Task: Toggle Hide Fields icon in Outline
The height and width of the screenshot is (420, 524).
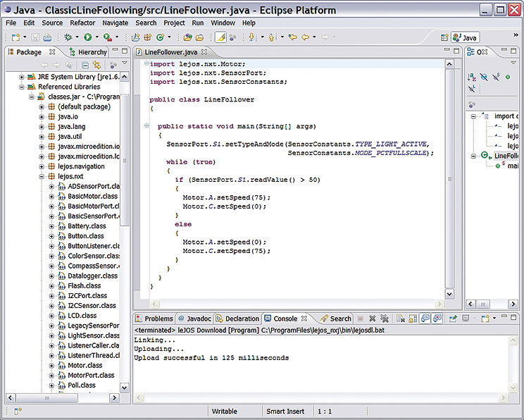Action: pyautogui.click(x=484, y=78)
